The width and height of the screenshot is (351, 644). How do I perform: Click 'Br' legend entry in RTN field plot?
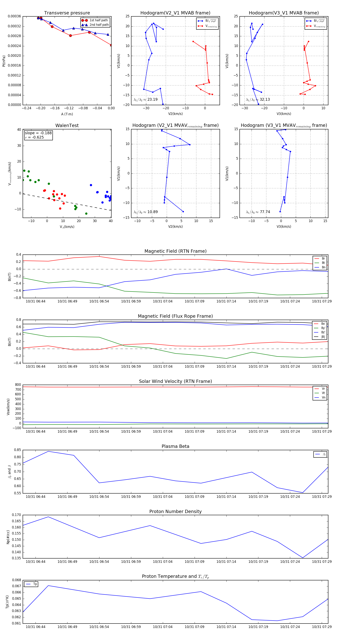click(x=320, y=259)
